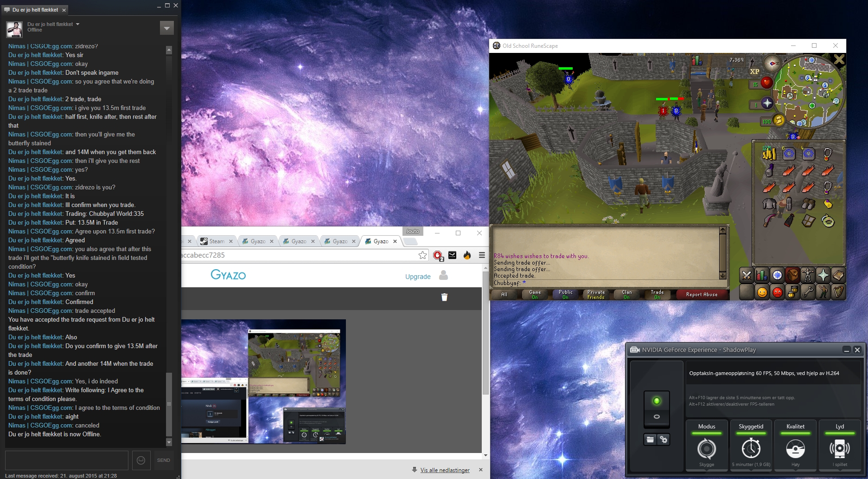Toggle the Public chat filter
This screenshot has width=868, height=479.
[565, 294]
